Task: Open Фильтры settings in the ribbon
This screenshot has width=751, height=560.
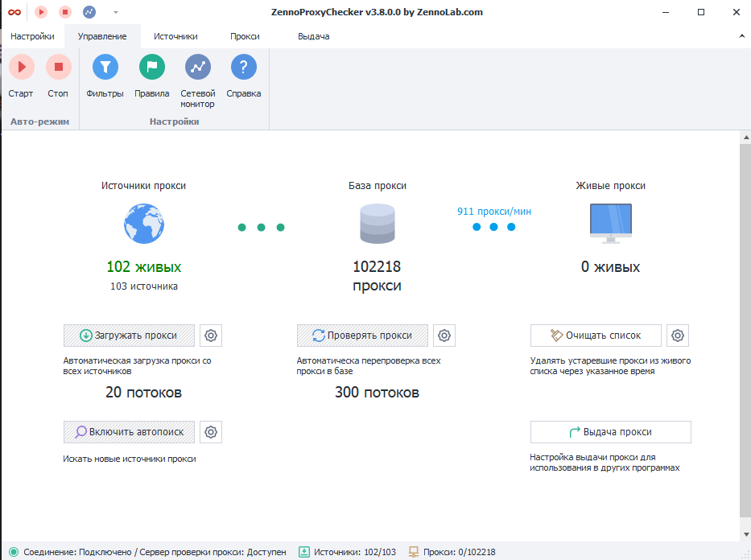Action: click(105, 76)
